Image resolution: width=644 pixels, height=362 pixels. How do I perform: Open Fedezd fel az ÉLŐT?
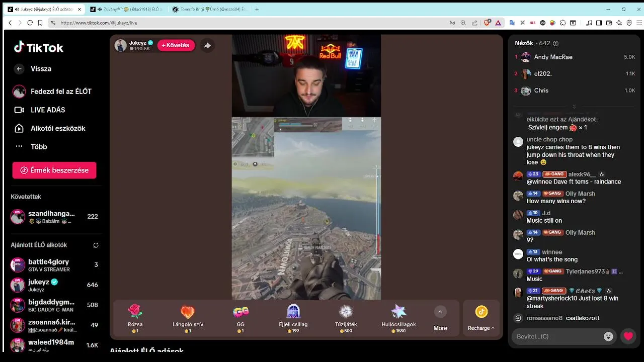pos(53,92)
